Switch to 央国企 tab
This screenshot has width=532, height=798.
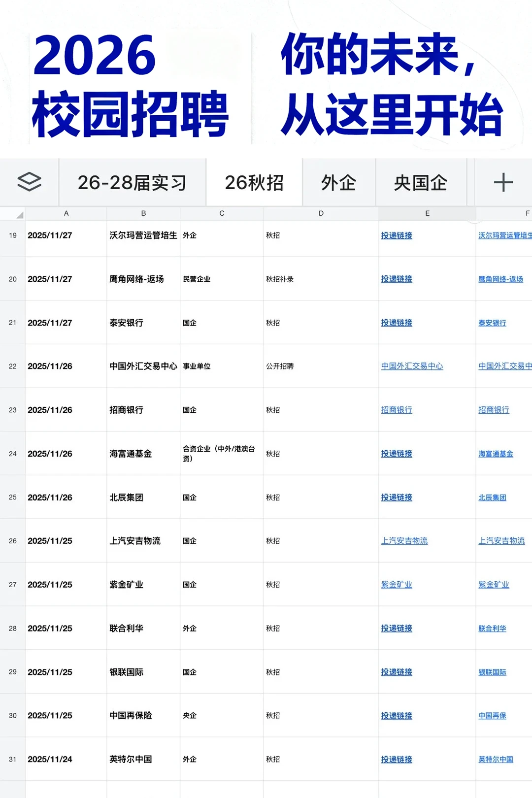point(420,183)
